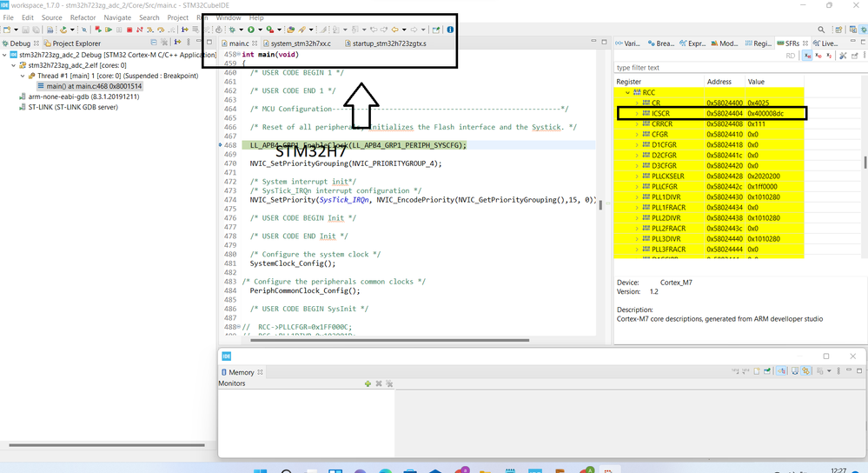Click the green Run icon in toolbar
868x473 pixels.
(x=251, y=30)
